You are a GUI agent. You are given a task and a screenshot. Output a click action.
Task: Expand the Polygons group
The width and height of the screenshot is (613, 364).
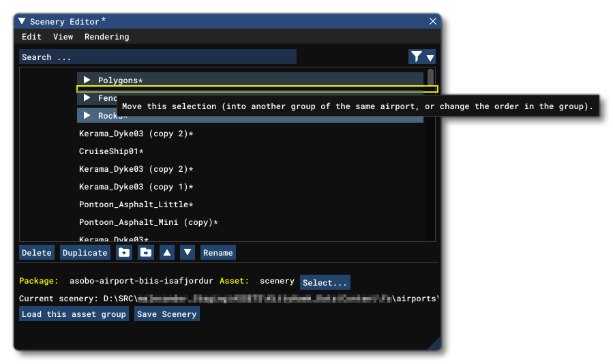tap(87, 80)
